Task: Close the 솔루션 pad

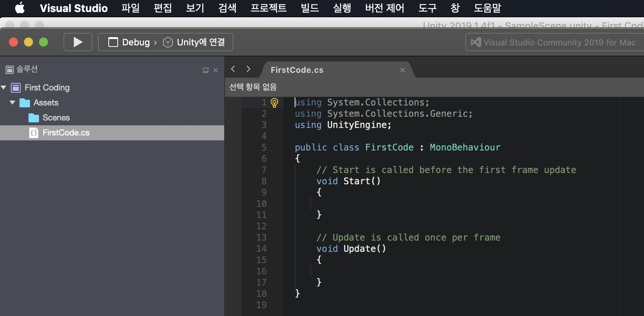Action: (216, 70)
